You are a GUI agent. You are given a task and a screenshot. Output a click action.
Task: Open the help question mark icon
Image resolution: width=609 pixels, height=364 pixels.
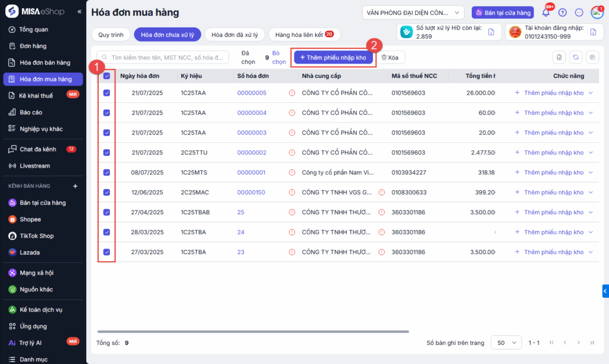[x=563, y=12]
